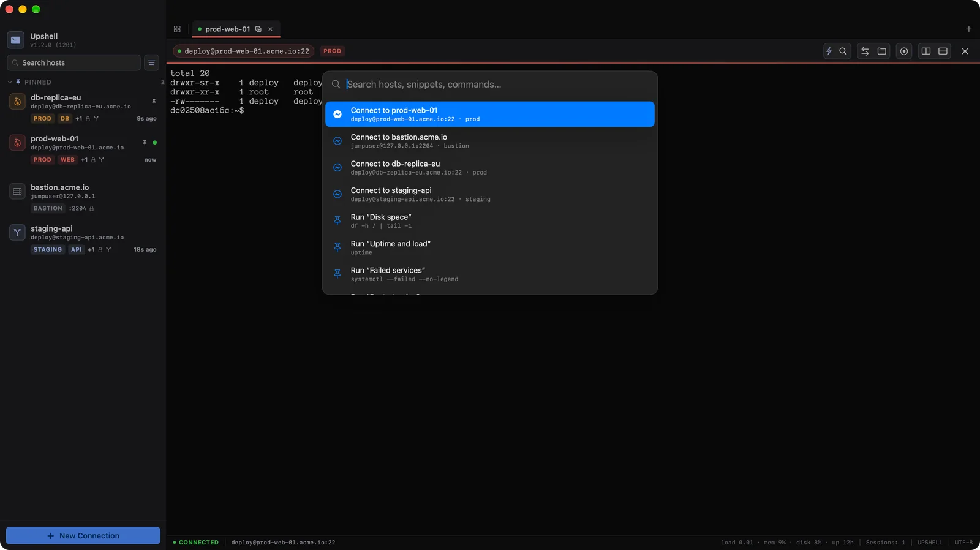
Task: Click the WEB tag on prod-web-01
Action: click(67, 160)
